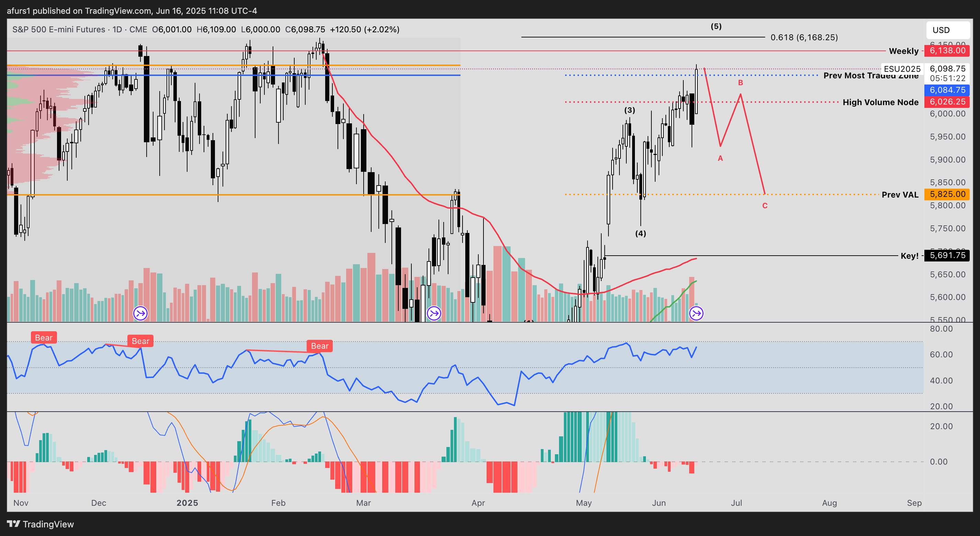Select the 'High Volume Node' annotation
The image size is (980, 536).
pos(880,102)
